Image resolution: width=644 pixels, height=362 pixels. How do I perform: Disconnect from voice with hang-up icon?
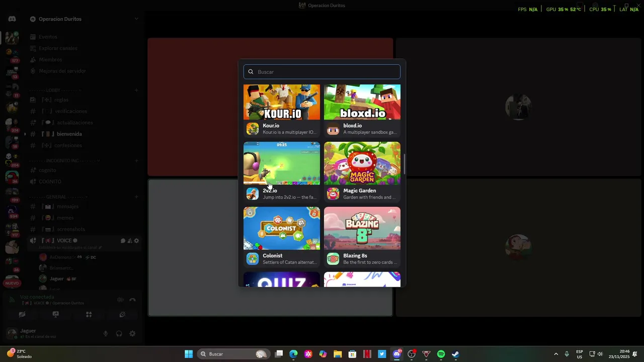132,300
